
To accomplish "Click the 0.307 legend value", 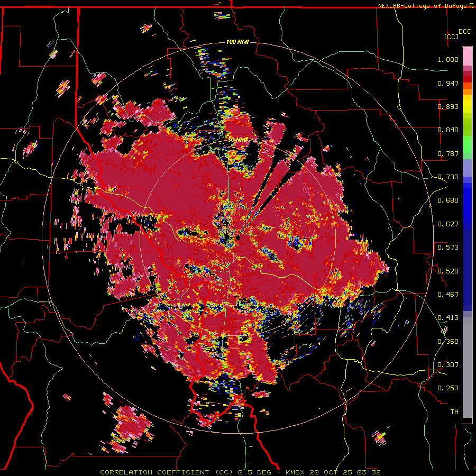I will (448, 365).
